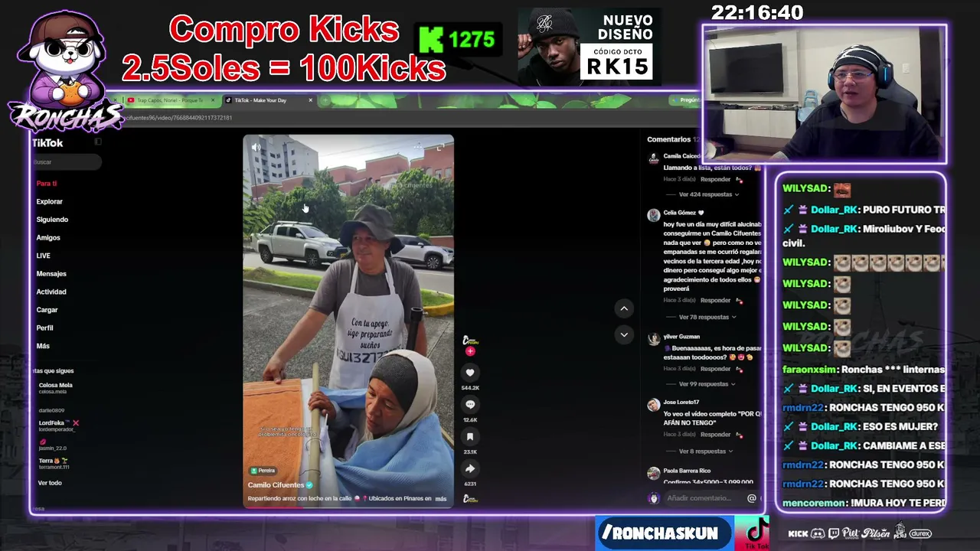
Task: Open Jose Loreto17's profile avatar
Action: (653, 405)
